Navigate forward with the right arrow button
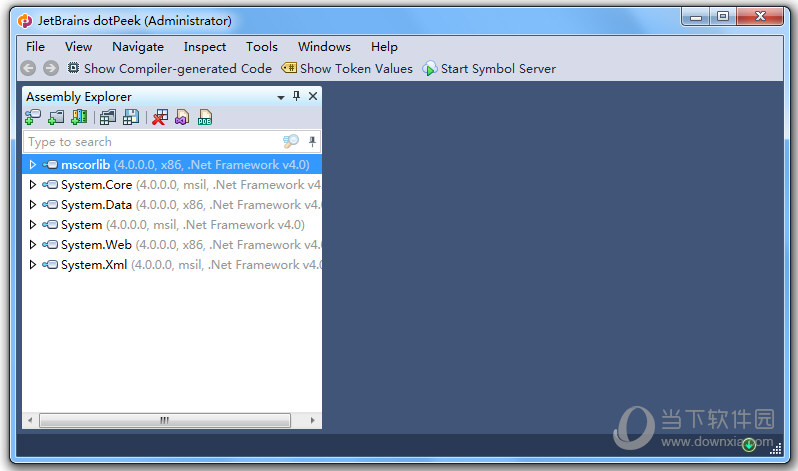The height and width of the screenshot is (471, 798). (x=50, y=68)
